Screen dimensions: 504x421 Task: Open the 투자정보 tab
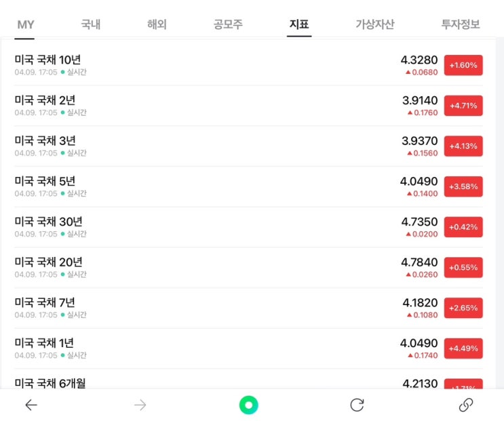tap(460, 24)
